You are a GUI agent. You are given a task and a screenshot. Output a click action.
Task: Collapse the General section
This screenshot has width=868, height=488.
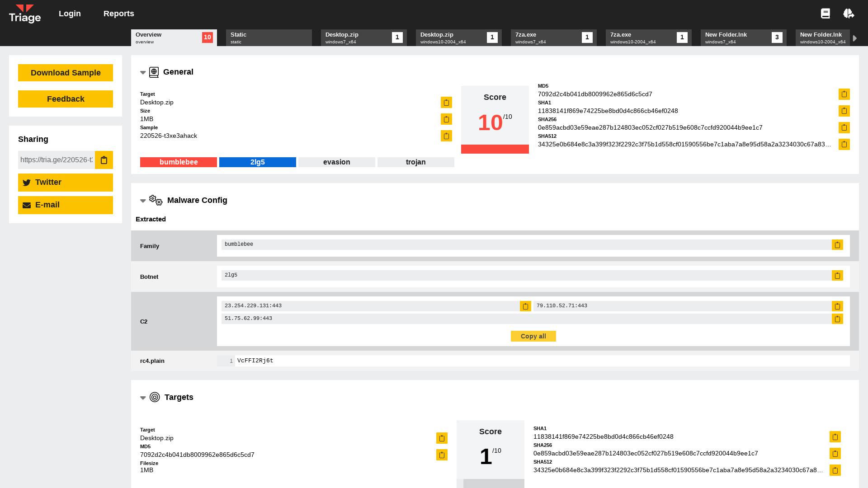143,73
